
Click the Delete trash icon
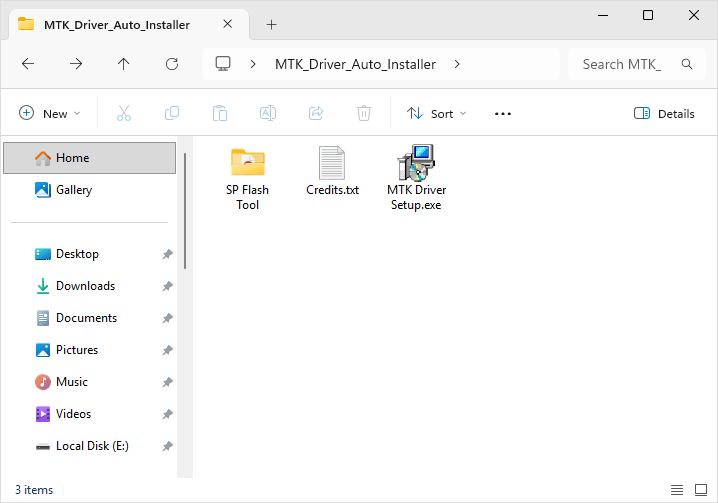point(364,113)
